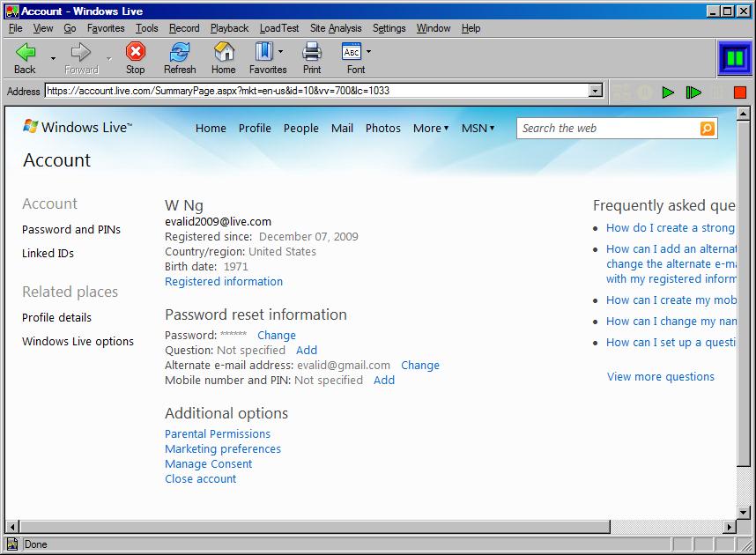Open the Window menu

click(x=434, y=28)
